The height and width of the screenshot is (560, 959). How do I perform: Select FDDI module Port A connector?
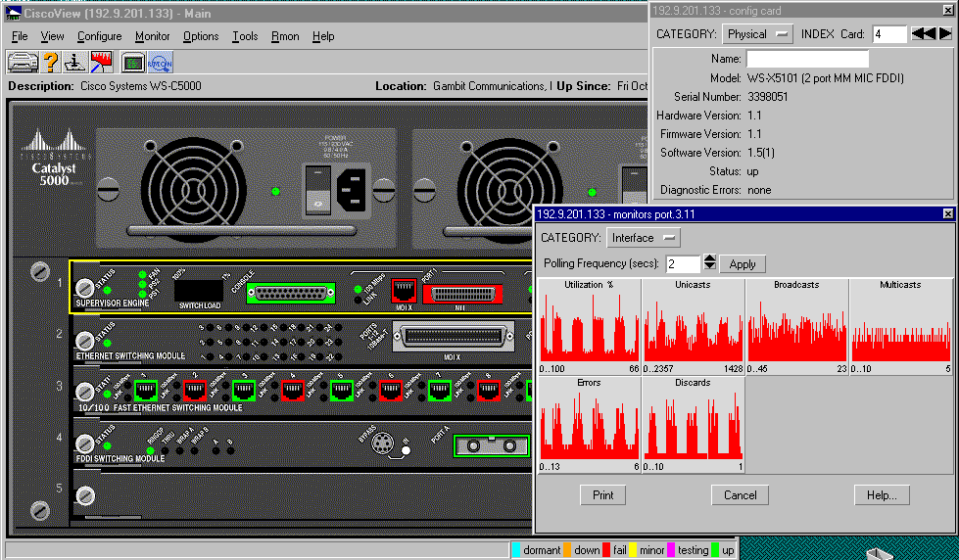(491, 445)
